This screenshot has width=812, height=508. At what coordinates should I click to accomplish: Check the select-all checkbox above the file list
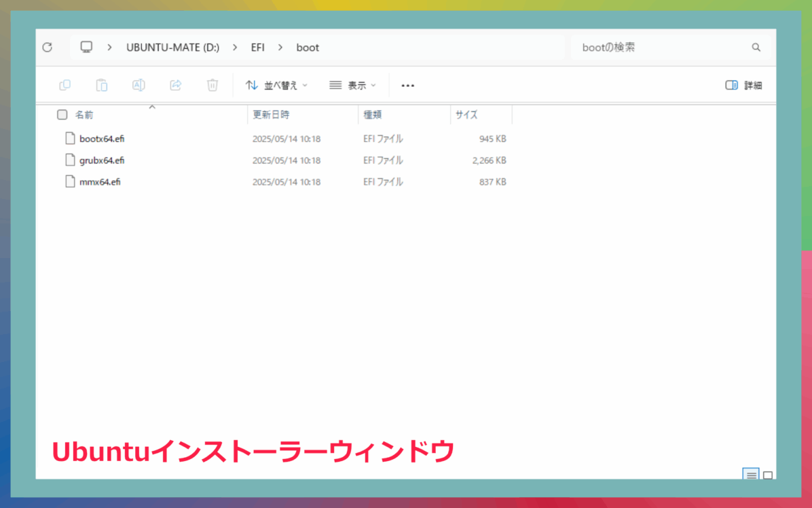[x=62, y=114]
